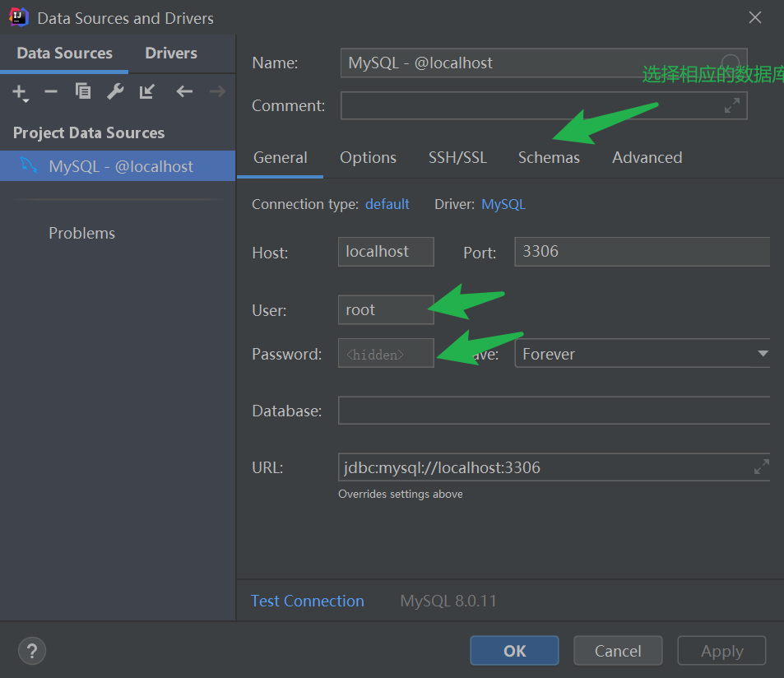Focus the Host field with localhost
Image resolution: width=784 pixels, height=678 pixels.
point(386,252)
